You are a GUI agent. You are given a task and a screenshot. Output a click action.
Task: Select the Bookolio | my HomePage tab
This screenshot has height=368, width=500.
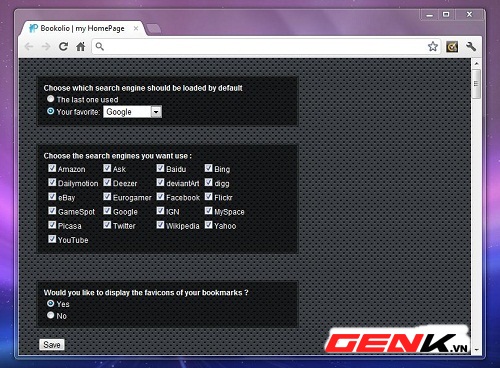(x=82, y=28)
